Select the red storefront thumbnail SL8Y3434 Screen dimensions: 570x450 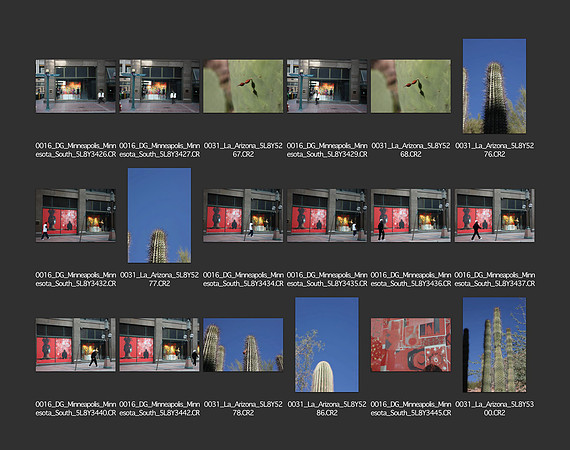(x=243, y=216)
